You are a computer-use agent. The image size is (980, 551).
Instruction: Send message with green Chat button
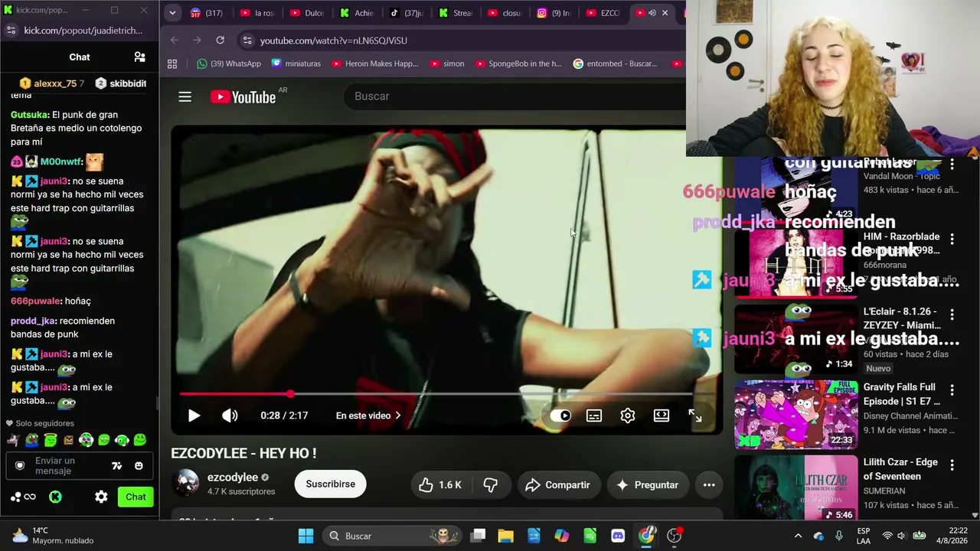coord(136,497)
